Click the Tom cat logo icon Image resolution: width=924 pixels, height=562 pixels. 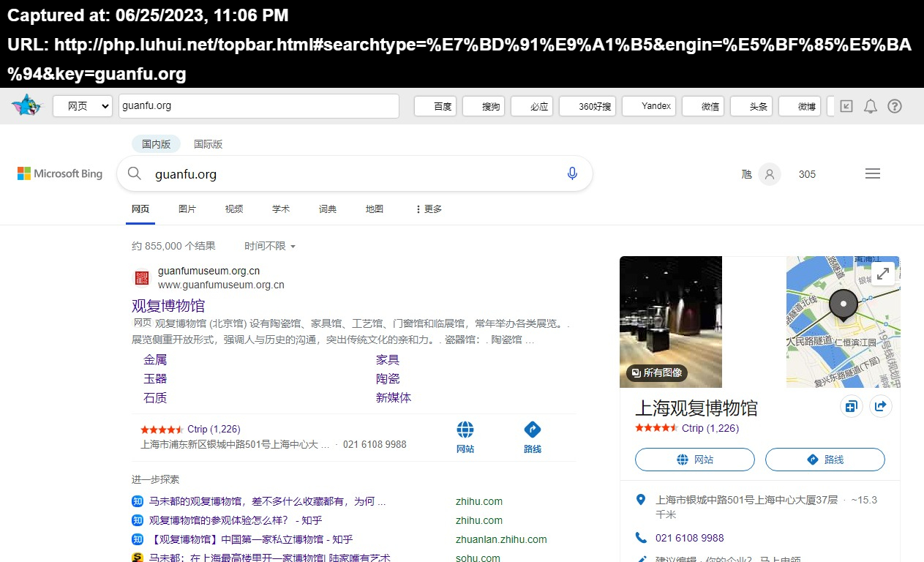(27, 106)
